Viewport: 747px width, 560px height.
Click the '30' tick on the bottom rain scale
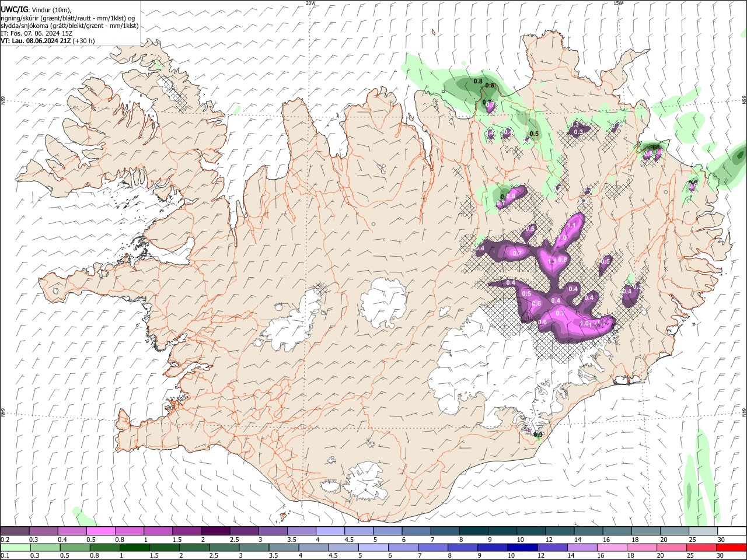(x=719, y=556)
